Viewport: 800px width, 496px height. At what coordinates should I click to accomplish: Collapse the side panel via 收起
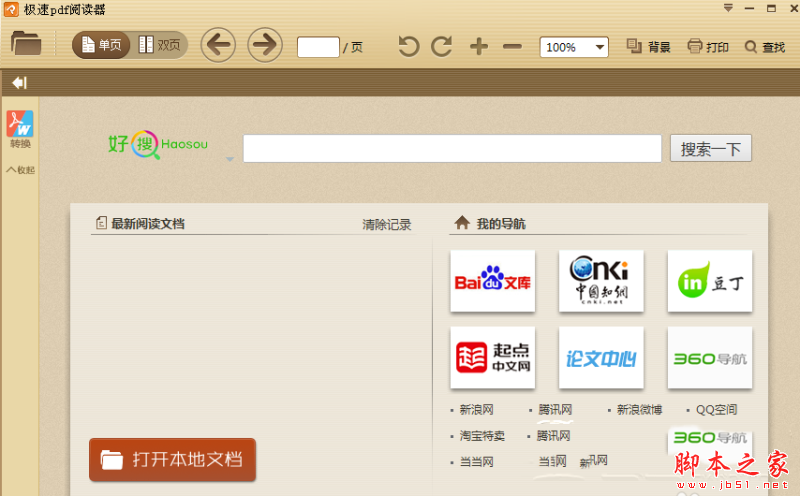click(x=20, y=170)
